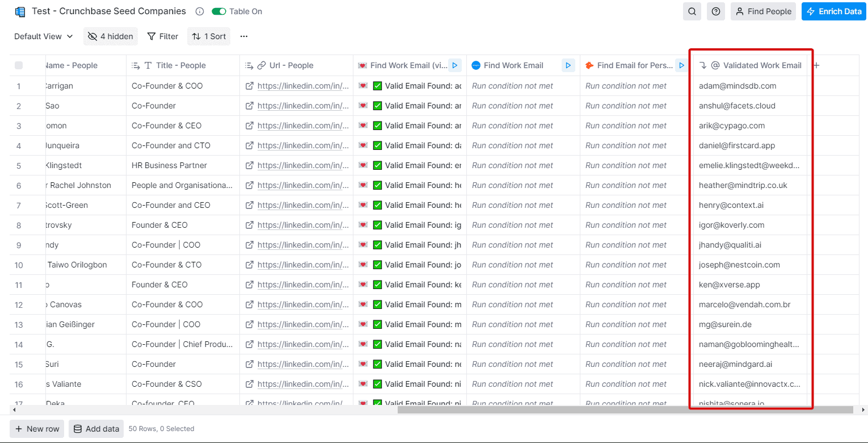Open external link icon in row 13 Url
The width and height of the screenshot is (868, 443).
pos(249,324)
